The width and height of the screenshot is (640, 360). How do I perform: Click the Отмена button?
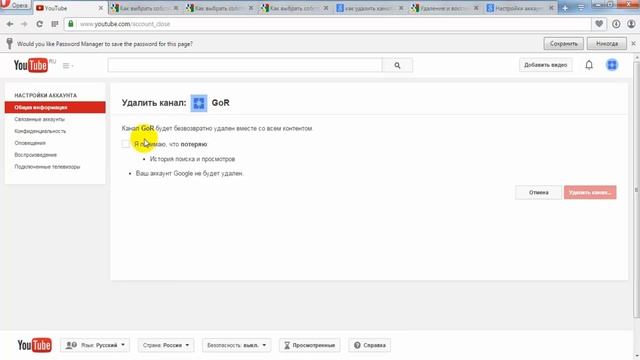[x=538, y=192]
